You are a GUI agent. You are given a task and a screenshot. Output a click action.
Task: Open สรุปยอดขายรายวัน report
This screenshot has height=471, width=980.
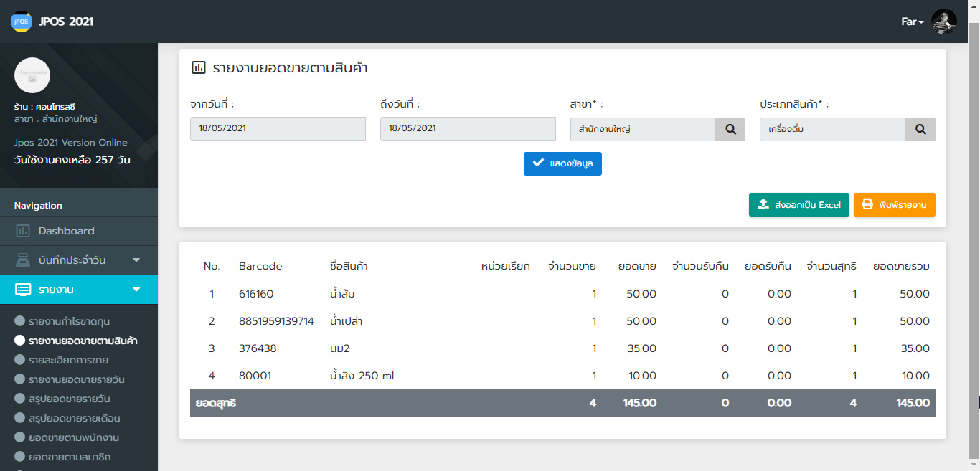(x=69, y=399)
